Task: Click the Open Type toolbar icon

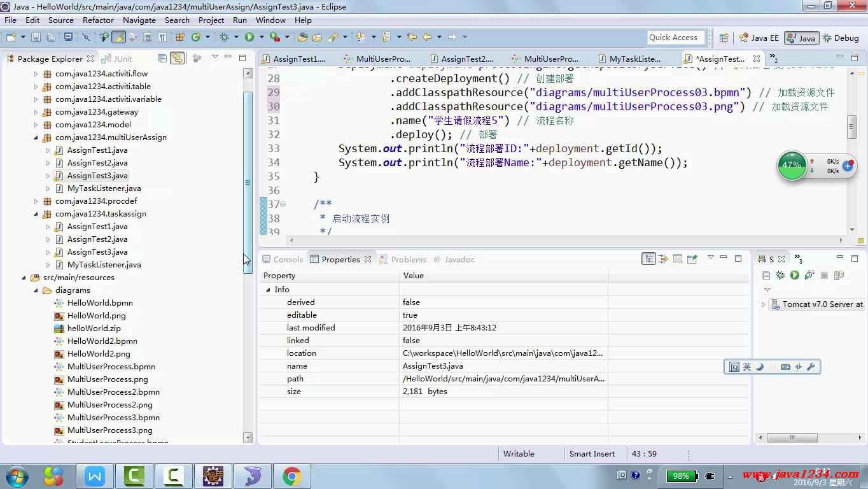Action: click(x=302, y=38)
